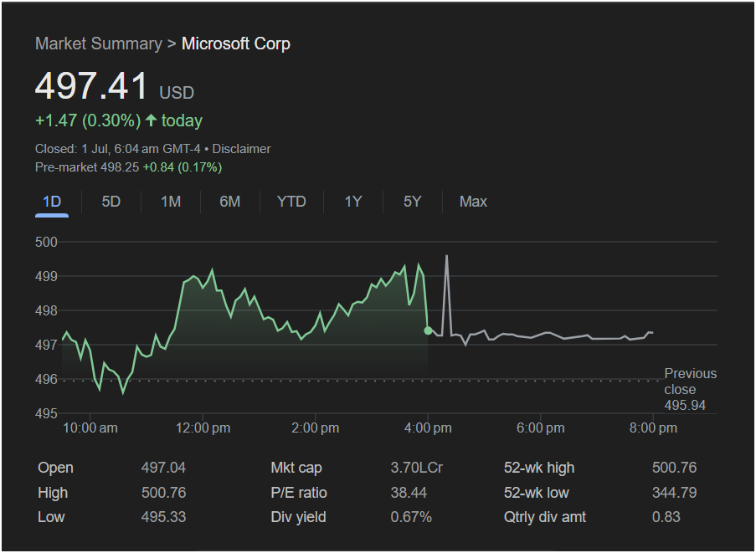
Task: Show the 1Y chart range
Action: pos(353,202)
